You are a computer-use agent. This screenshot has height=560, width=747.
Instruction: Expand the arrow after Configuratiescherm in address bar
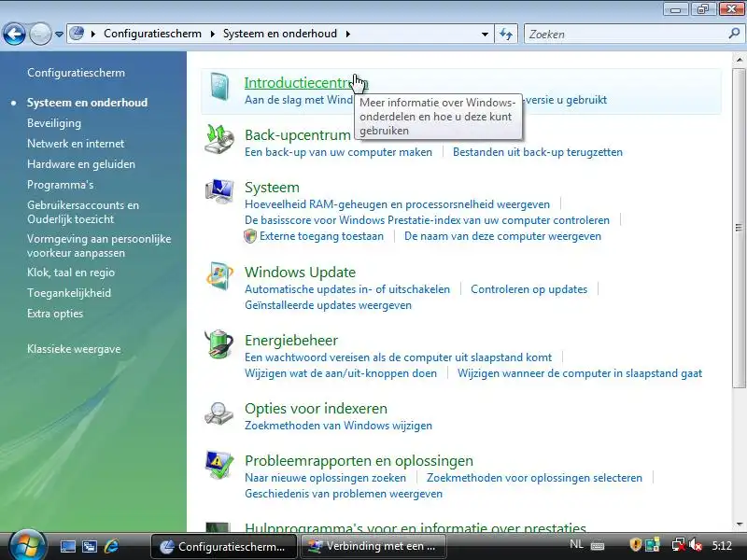[x=213, y=34]
